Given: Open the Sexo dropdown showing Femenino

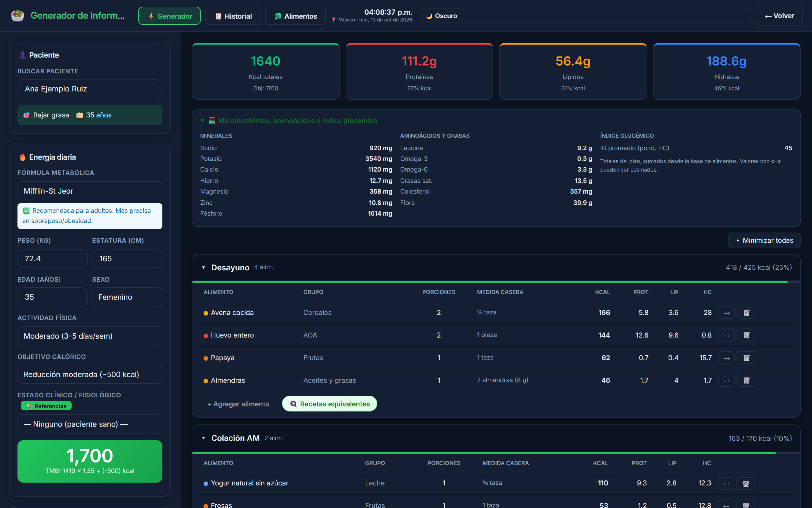Looking at the screenshot, I should pos(127,297).
